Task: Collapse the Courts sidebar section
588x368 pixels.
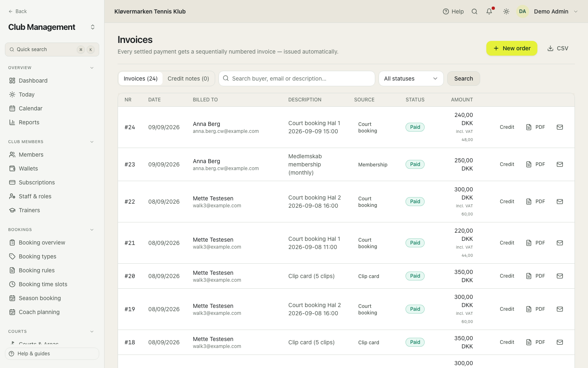Action: pos(92,332)
